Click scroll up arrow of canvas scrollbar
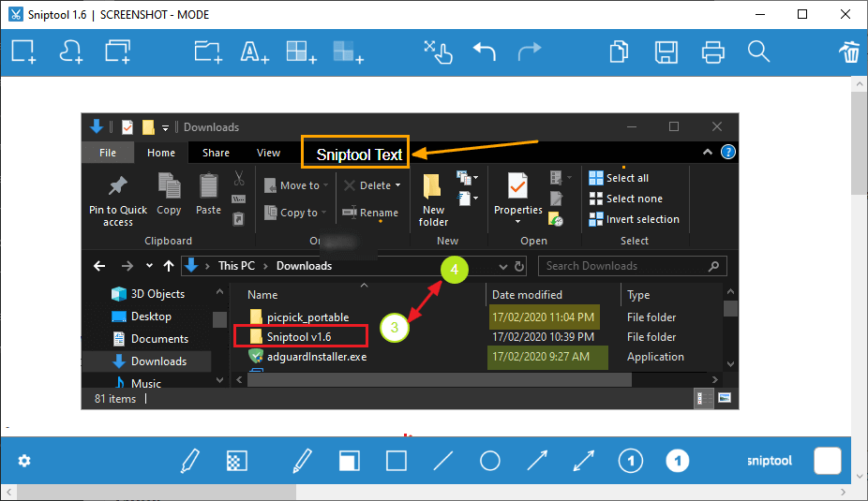This screenshot has height=501, width=868. 860,84
